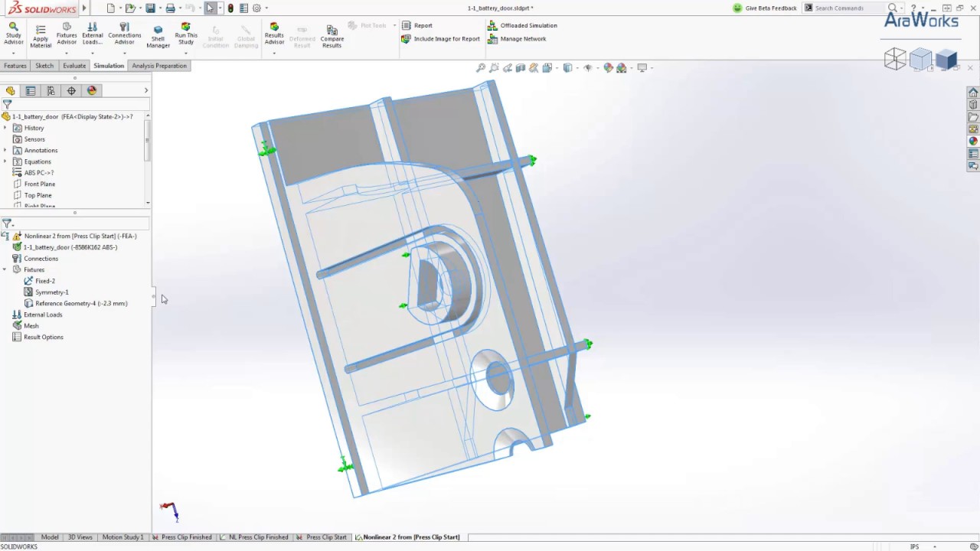Toggle the Section View tool
This screenshot has width=980, height=551.
tap(521, 68)
